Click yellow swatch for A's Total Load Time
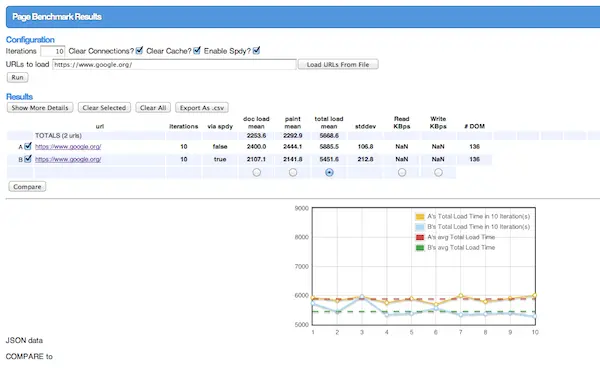This screenshot has height=377, width=600. pos(420,217)
